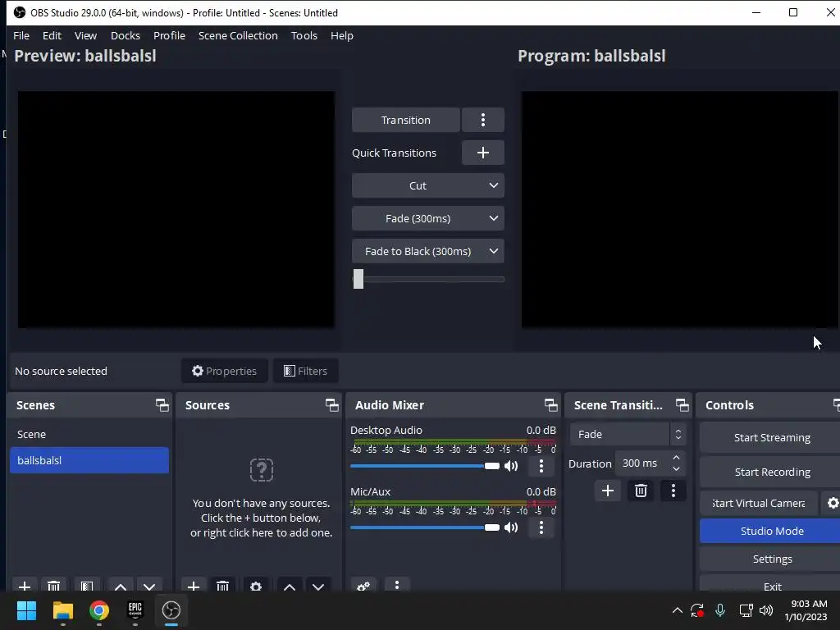Open scene transition properties menu
The width and height of the screenshot is (840, 630).
click(x=673, y=491)
